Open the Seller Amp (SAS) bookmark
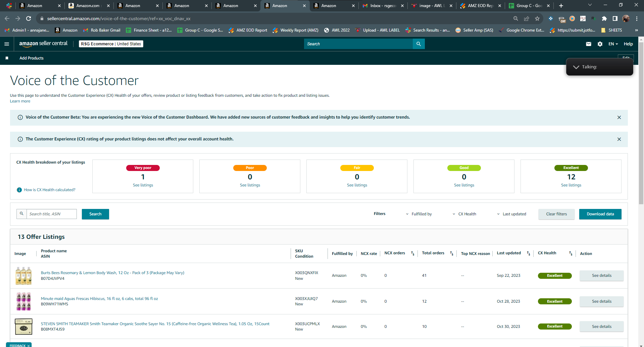 tap(474, 30)
